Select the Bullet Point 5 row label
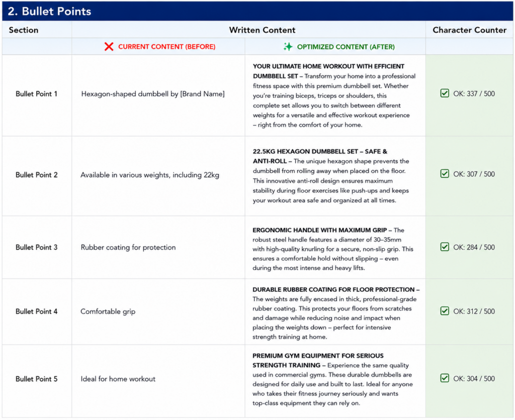This screenshot has width=515, height=420. (36, 379)
